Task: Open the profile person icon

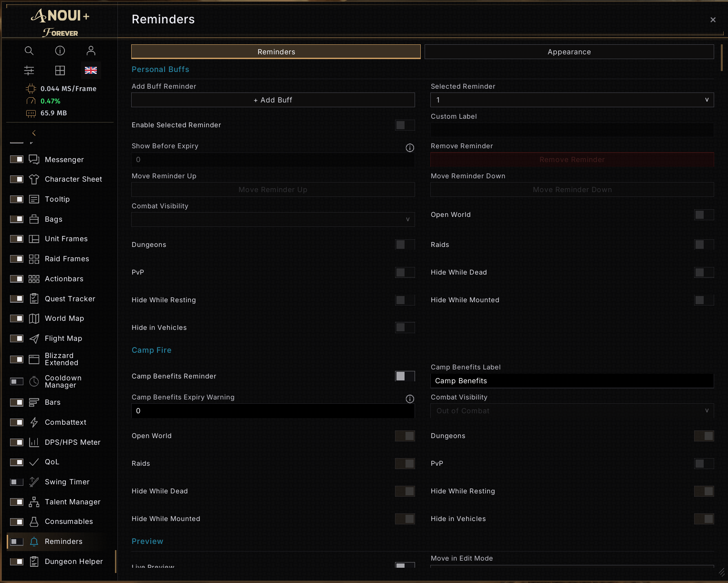Action: [91, 51]
